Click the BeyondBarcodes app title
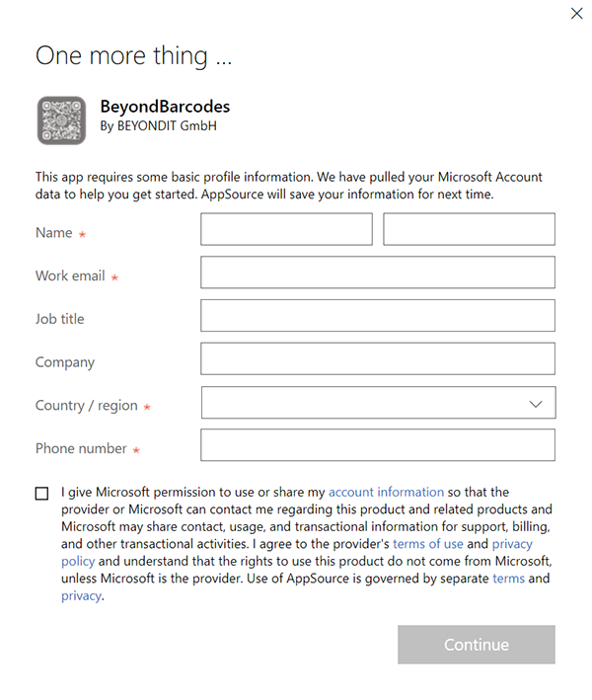Image resolution: width=592 pixels, height=700 pixels. pyautogui.click(x=165, y=107)
